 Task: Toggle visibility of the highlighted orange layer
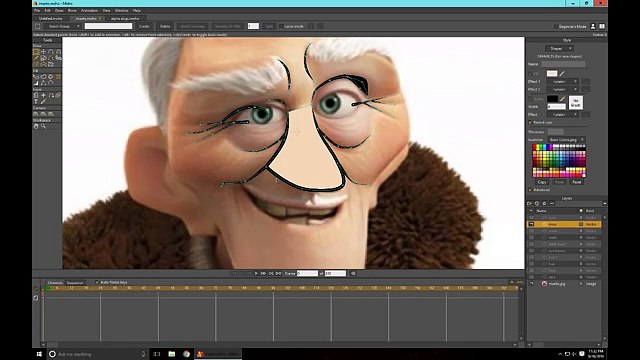click(x=531, y=224)
